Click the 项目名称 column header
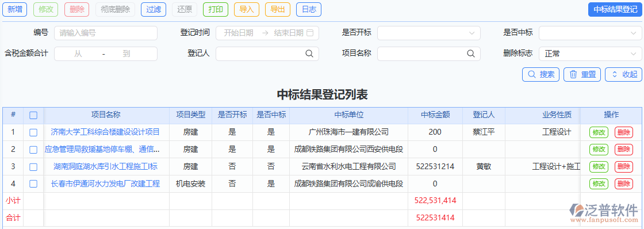Viewport: 644px width, 229px height. coord(106,115)
